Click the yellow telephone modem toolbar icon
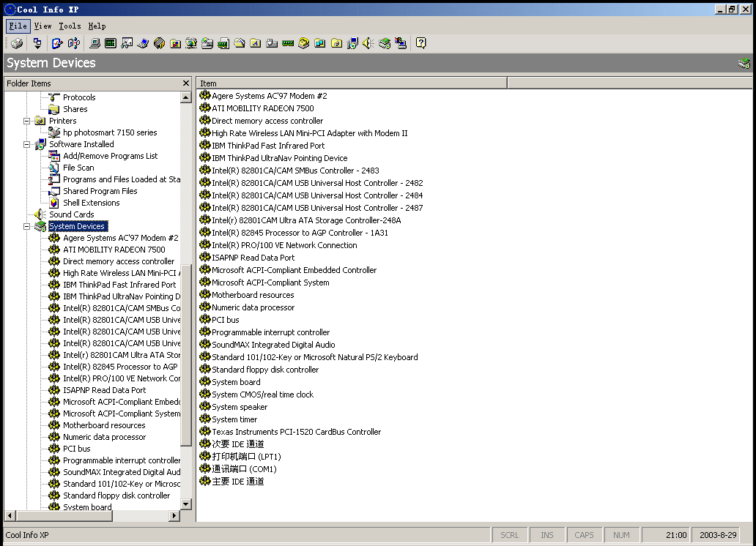 (x=304, y=43)
